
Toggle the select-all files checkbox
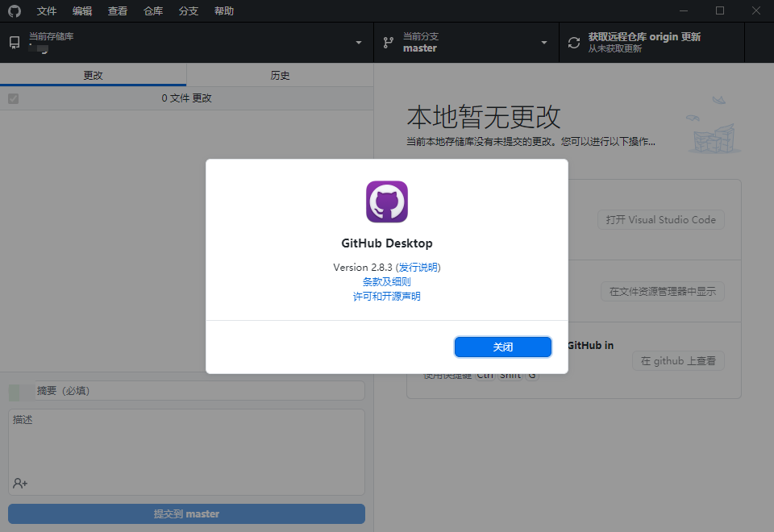pyautogui.click(x=14, y=98)
